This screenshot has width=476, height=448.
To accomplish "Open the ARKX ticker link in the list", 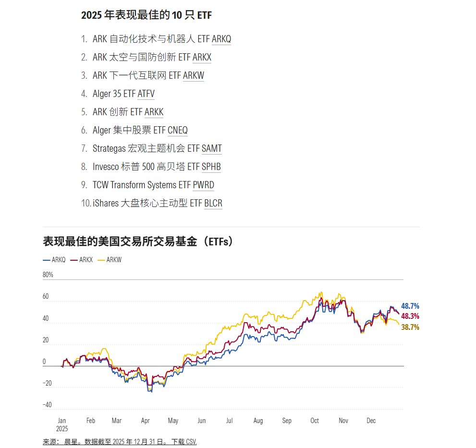I will coord(202,57).
